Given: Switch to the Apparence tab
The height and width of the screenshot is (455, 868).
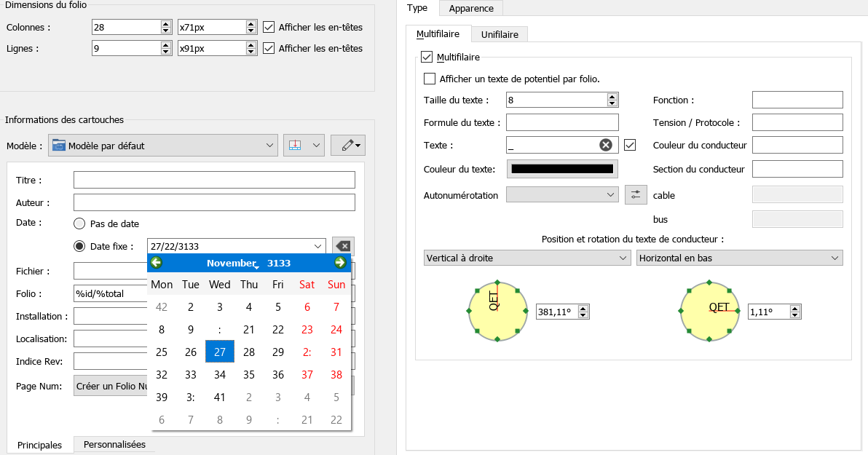Looking at the screenshot, I should (x=471, y=9).
